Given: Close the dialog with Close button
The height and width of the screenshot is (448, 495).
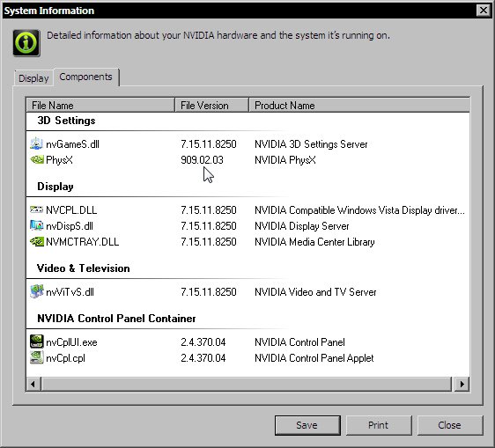Looking at the screenshot, I should [x=450, y=425].
